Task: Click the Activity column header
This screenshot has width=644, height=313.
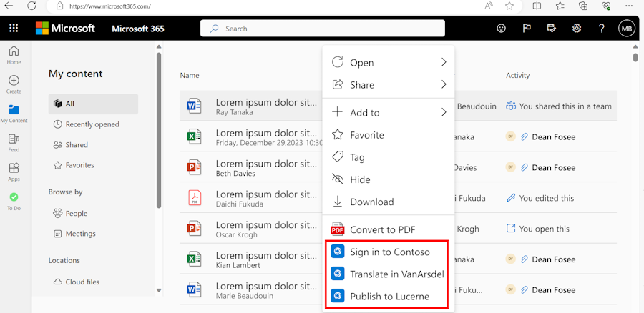Action: (517, 76)
